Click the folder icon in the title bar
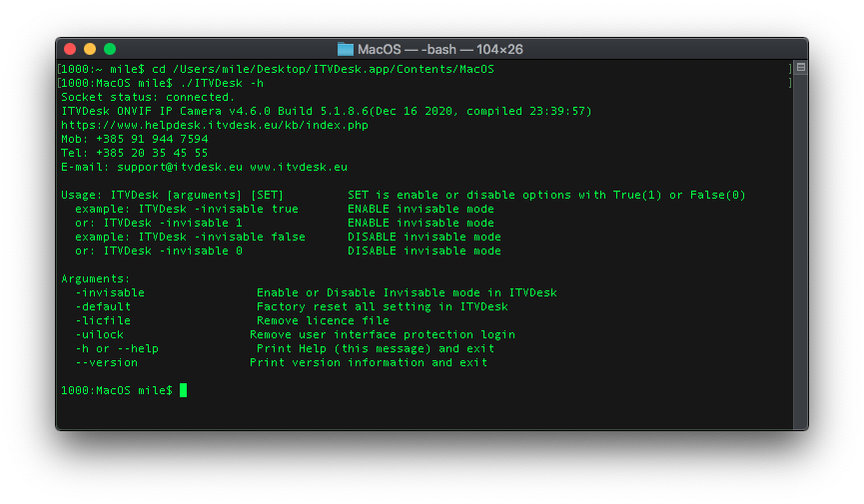864x504 pixels. click(x=346, y=49)
